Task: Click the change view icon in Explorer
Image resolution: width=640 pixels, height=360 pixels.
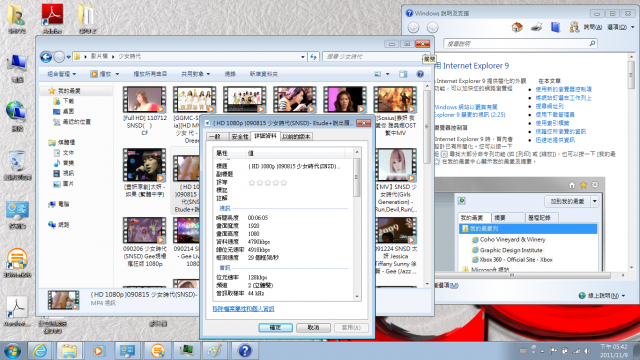Action: click(378, 74)
